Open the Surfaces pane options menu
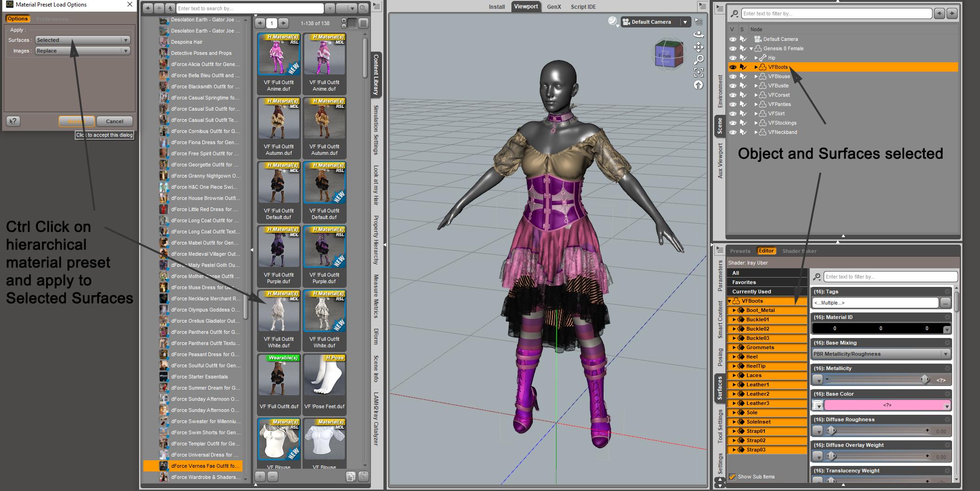The width and height of the screenshot is (980, 491). (719, 250)
